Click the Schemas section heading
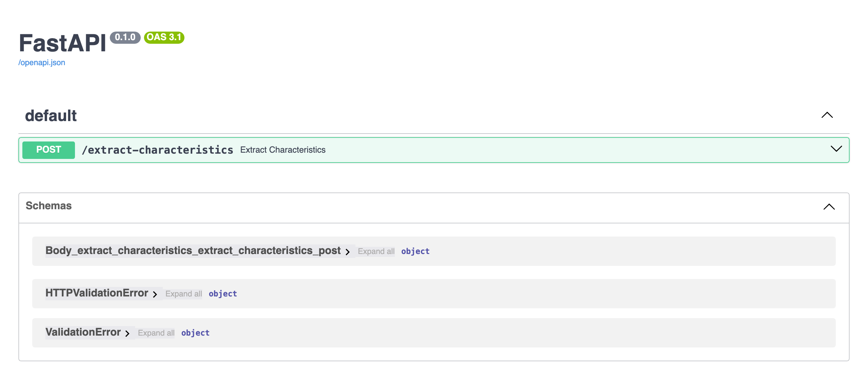Screen dimensions: 868x381 [x=49, y=206]
